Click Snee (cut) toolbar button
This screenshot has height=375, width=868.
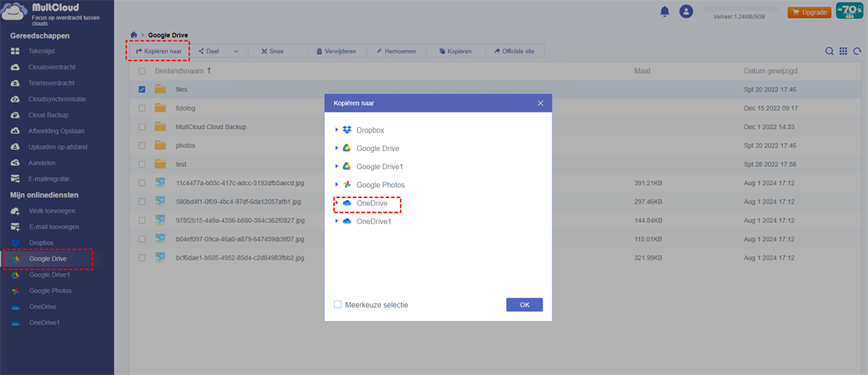tap(272, 51)
